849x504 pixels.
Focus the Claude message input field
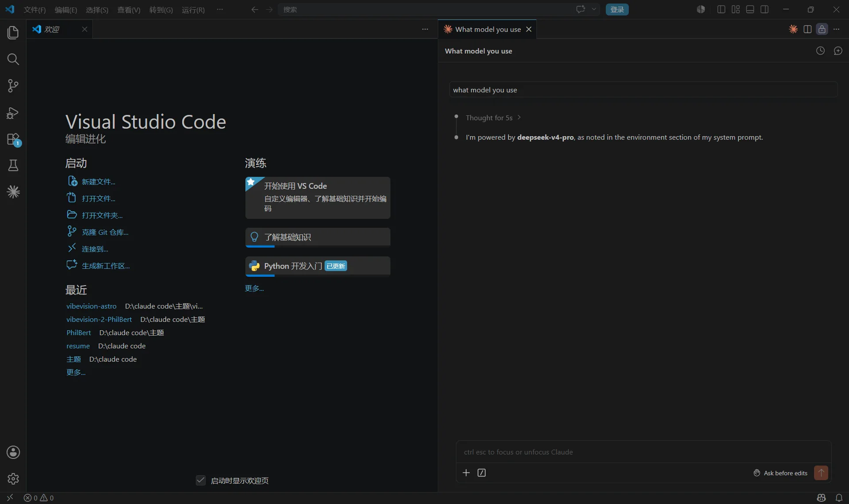tap(643, 452)
